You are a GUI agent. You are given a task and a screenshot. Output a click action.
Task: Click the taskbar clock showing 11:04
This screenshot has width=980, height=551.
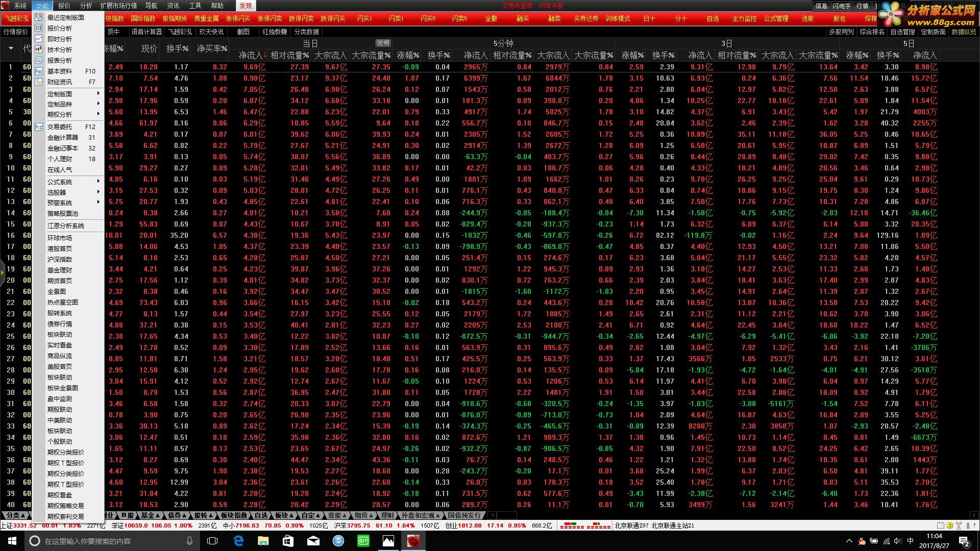coord(934,541)
